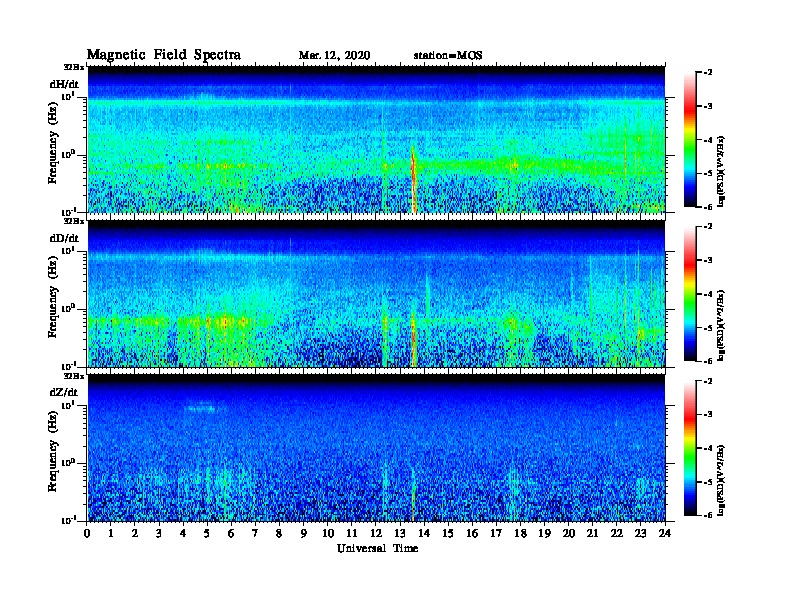The width and height of the screenshot is (792, 612).
Task: Click the hour '2' tick label
Action: [x=135, y=534]
